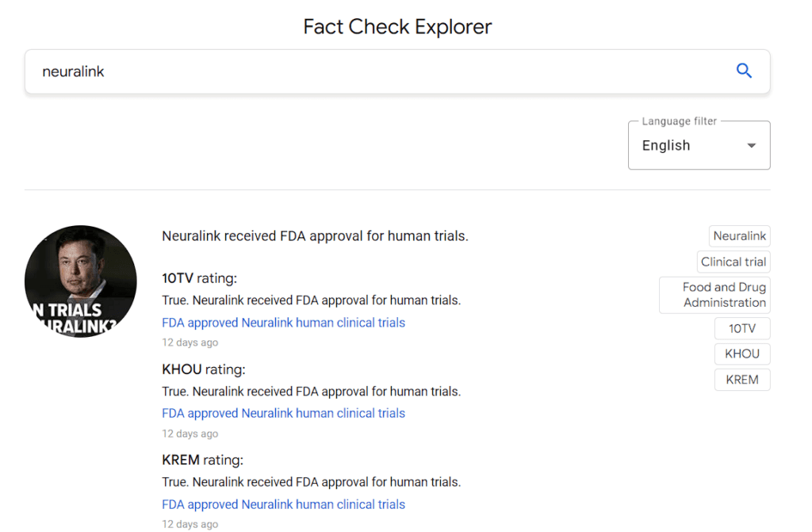Open the KREM FDA approval article link
Image resolution: width=812 pixels, height=532 pixels.
coord(283,504)
